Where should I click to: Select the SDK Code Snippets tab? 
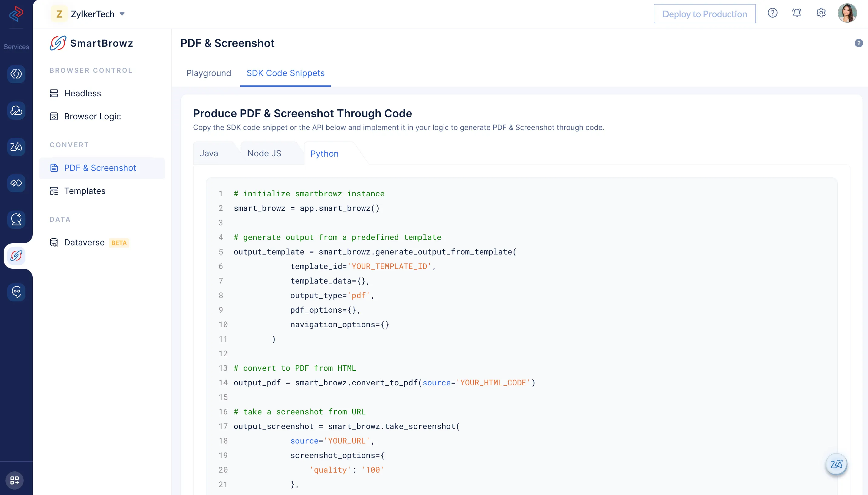point(285,73)
